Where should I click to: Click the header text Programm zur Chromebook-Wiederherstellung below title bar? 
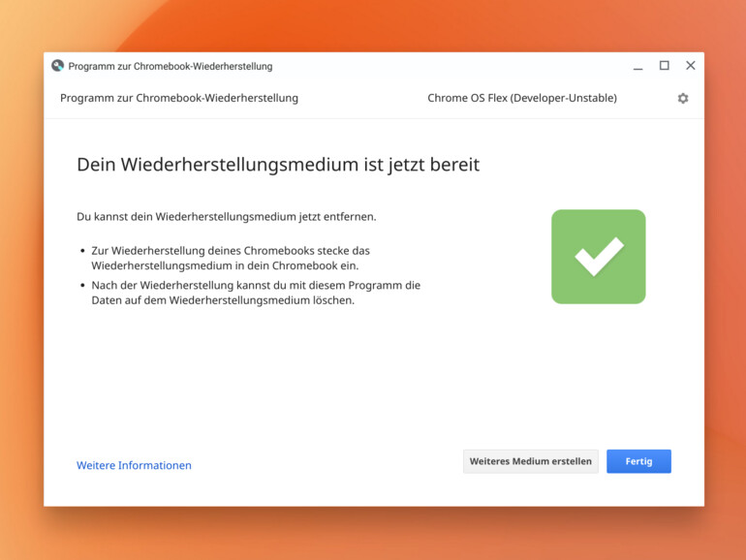pyautogui.click(x=179, y=98)
